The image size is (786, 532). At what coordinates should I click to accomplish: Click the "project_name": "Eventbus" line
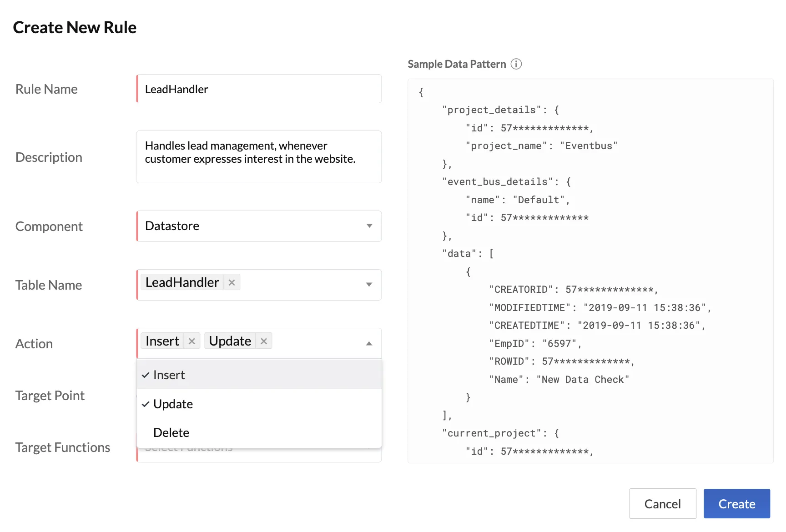coord(541,146)
